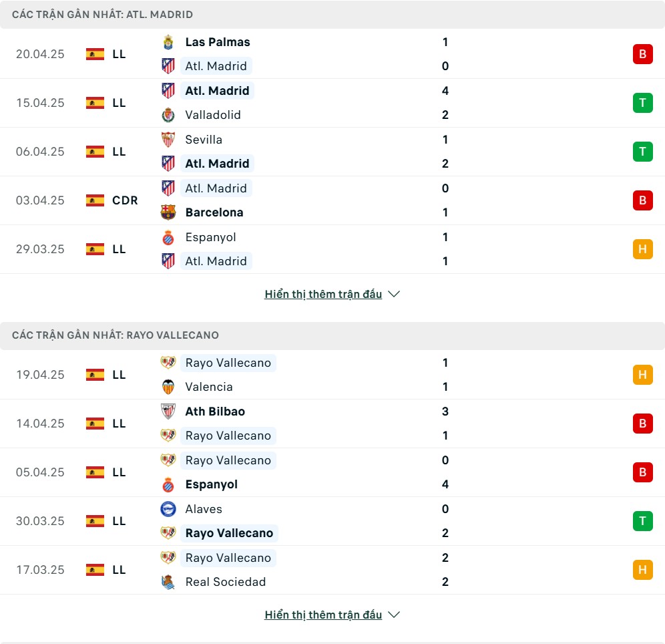
Task: Open the 'Các trận gần nhất: Atl. Madrid' header
Action: 332,15
